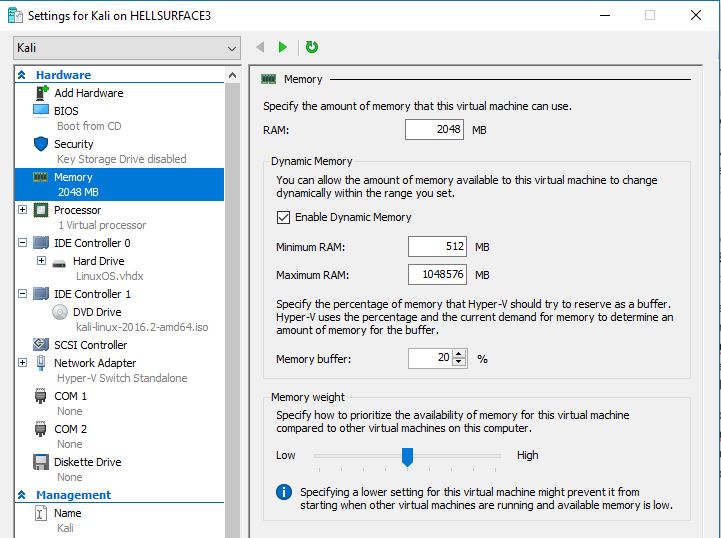Click the IDE Controller 0 icon

pyautogui.click(x=41, y=242)
